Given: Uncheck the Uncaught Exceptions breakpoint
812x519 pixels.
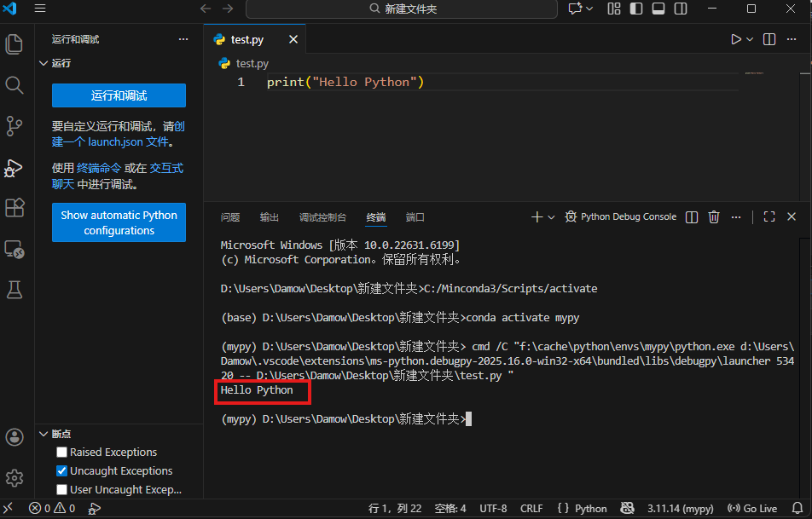Looking at the screenshot, I should (61, 471).
